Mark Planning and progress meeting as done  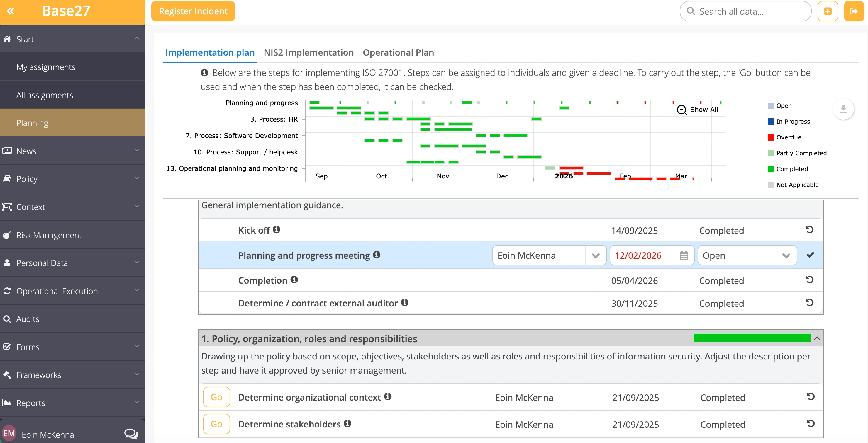point(810,255)
